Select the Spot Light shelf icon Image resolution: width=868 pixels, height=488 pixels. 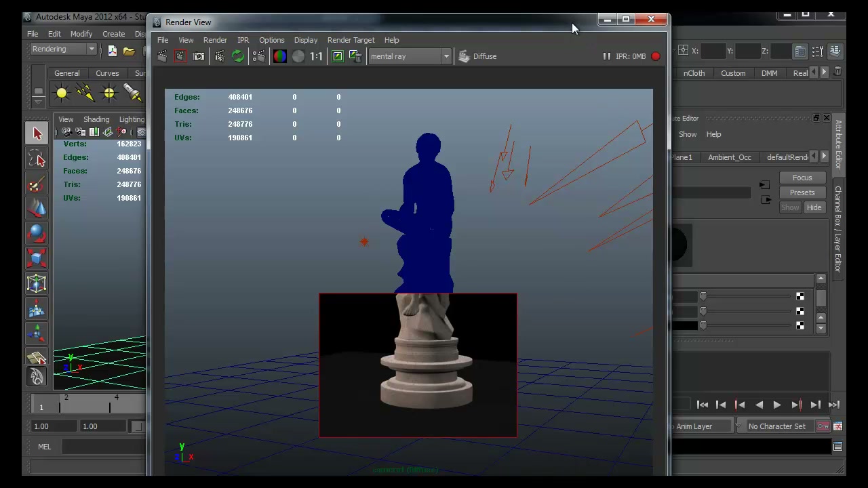pos(133,92)
